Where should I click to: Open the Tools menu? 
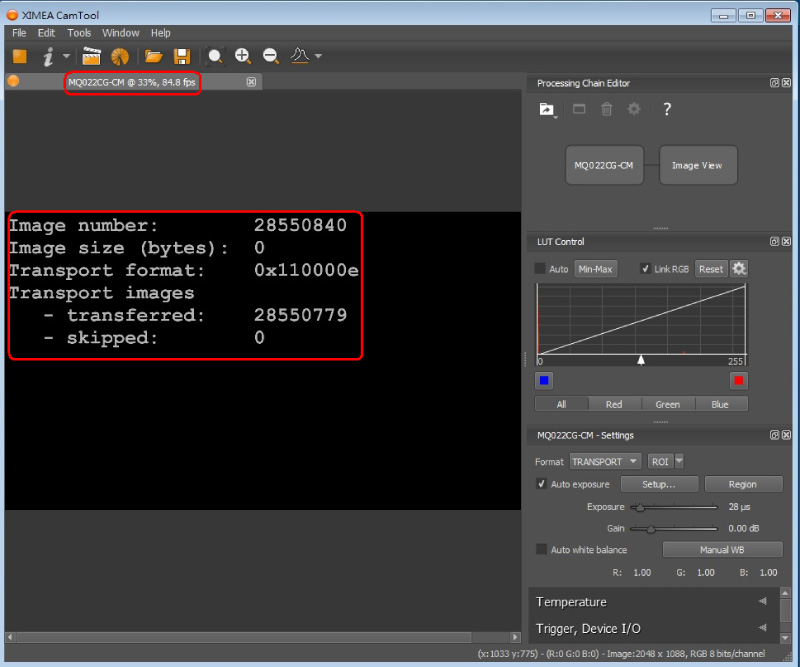(79, 33)
